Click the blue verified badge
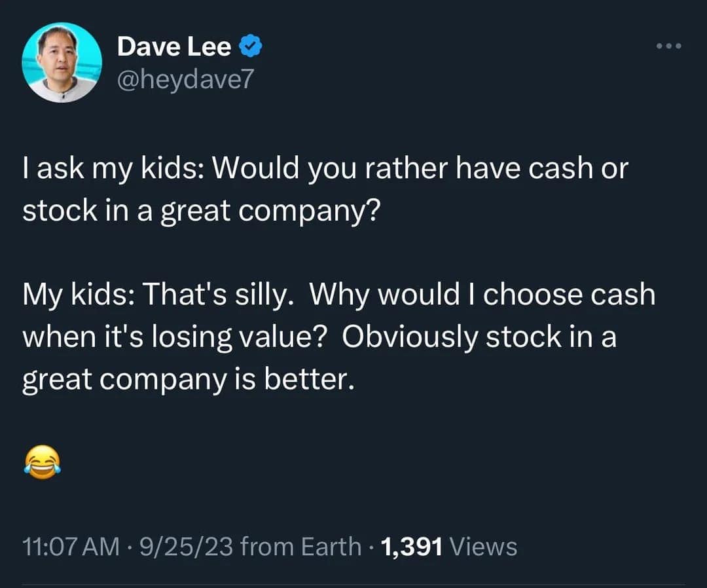 coord(251,47)
